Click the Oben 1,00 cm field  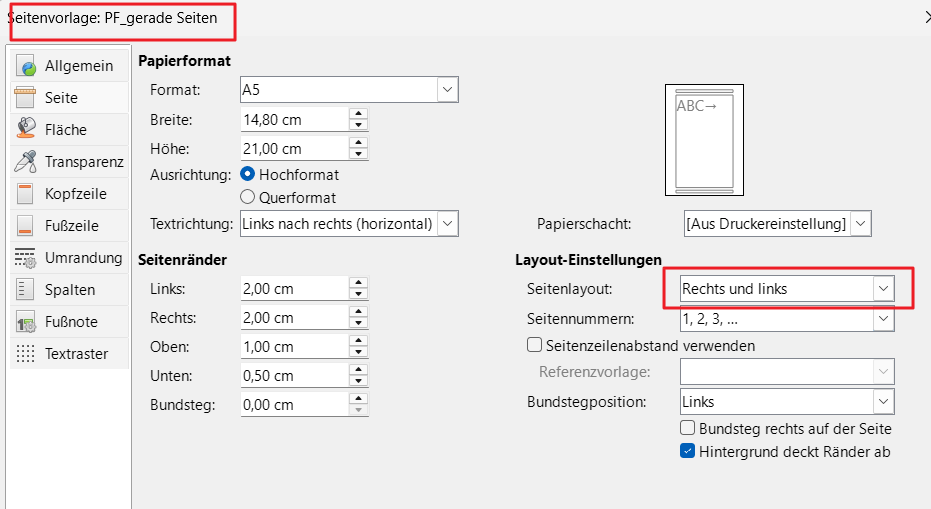click(x=294, y=347)
